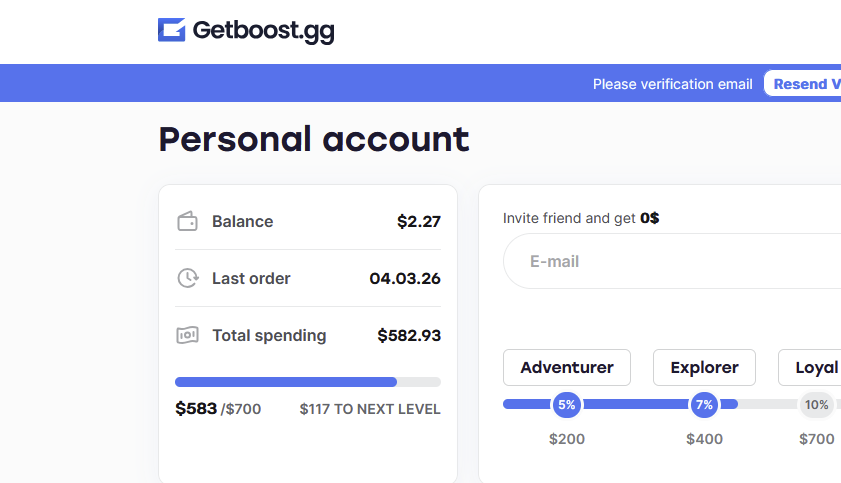Image resolution: width=841 pixels, height=483 pixels.
Task: Open the Getboost.gg home link text
Action: (263, 31)
